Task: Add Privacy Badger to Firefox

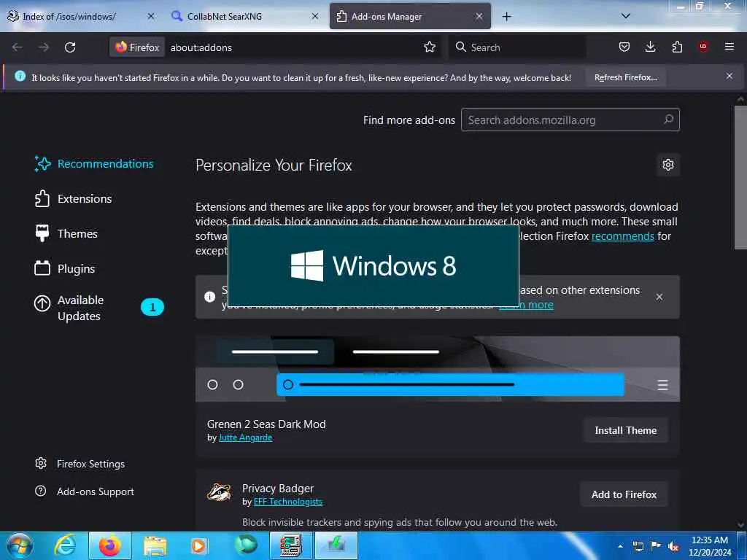Action: [624, 495]
